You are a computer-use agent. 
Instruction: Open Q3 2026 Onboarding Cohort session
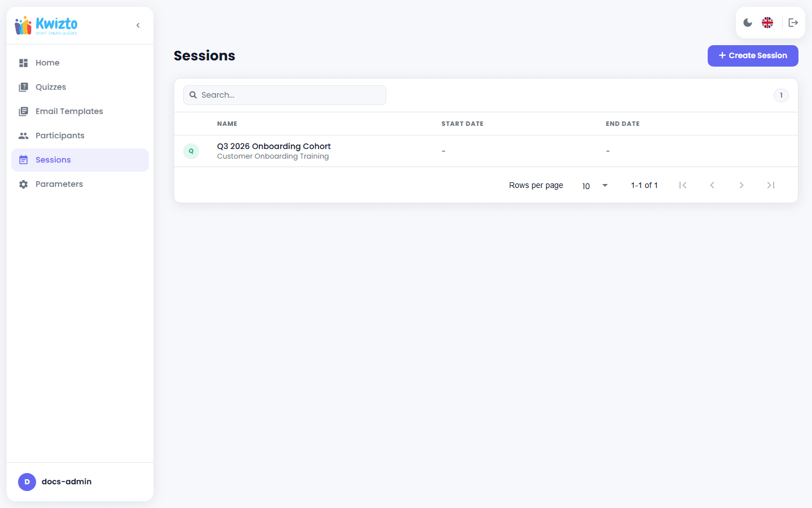(274, 146)
